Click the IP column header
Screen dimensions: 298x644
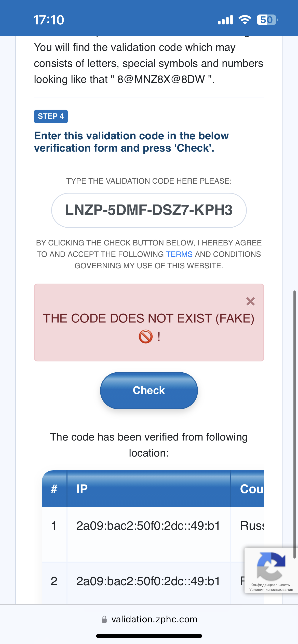(82, 489)
